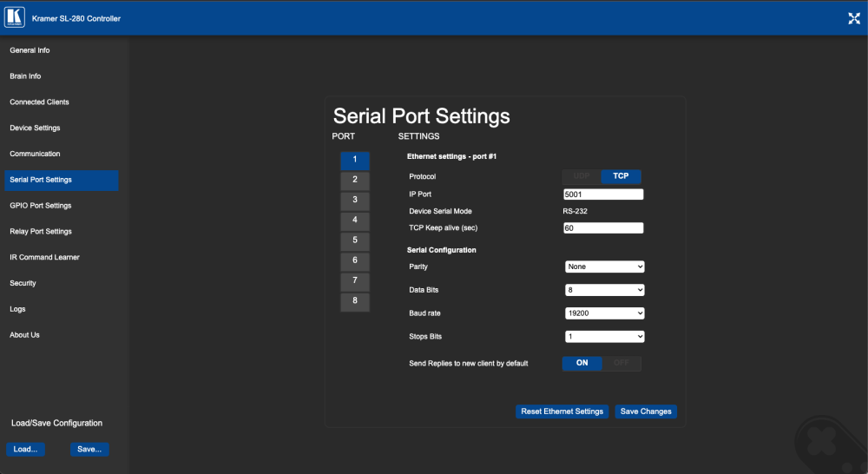
Task: Switch to port 5 tab
Action: coord(355,240)
